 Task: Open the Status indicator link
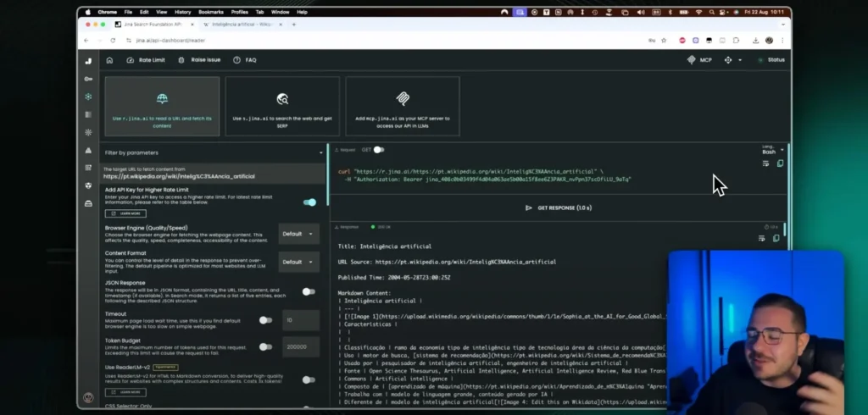pyautogui.click(x=771, y=60)
